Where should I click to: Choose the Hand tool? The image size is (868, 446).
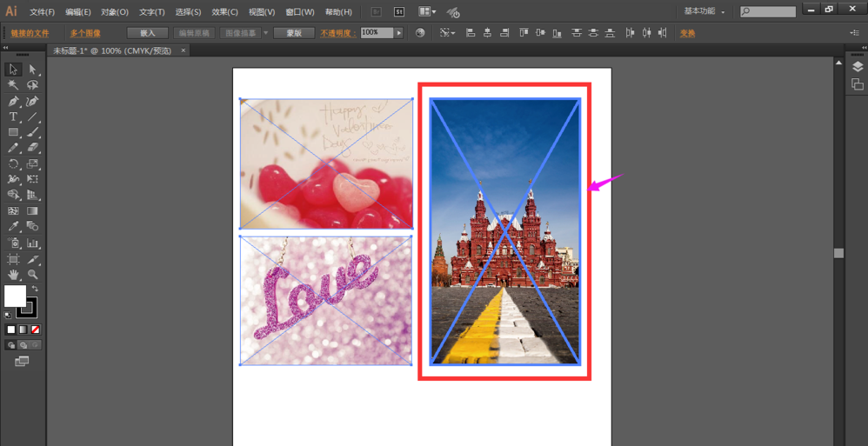click(13, 275)
